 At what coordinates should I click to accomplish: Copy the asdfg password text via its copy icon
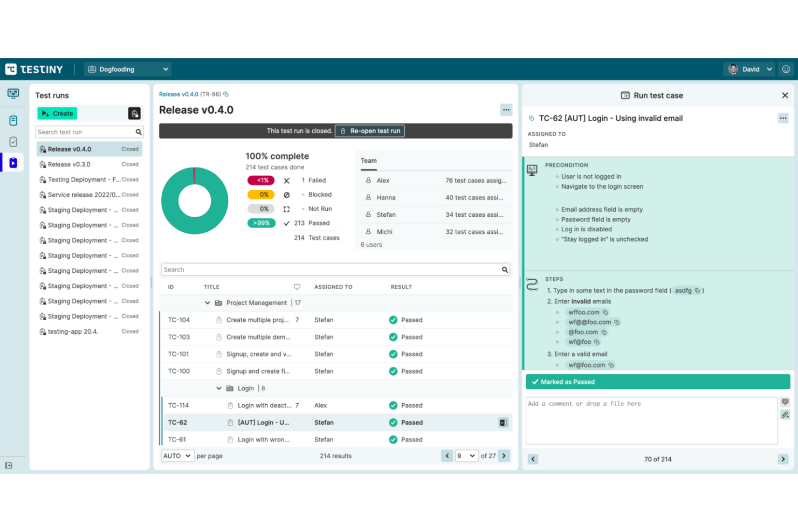(696, 291)
